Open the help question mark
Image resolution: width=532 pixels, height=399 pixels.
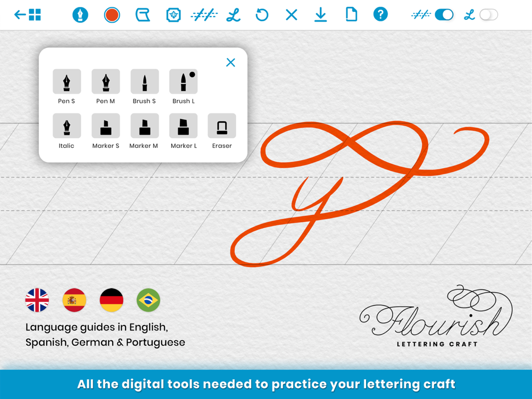[381, 14]
